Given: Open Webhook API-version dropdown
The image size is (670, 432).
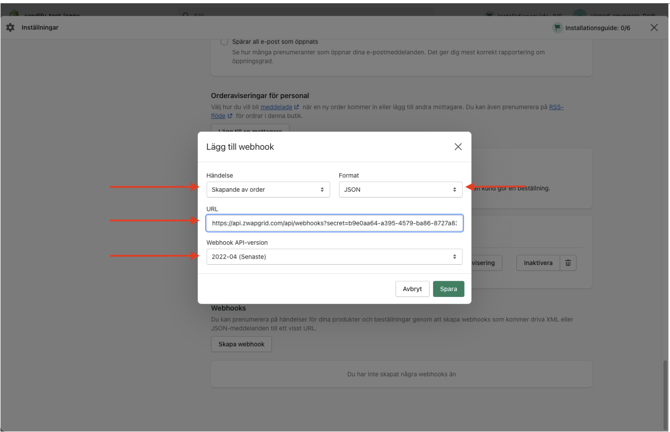Looking at the screenshot, I should pos(334,257).
